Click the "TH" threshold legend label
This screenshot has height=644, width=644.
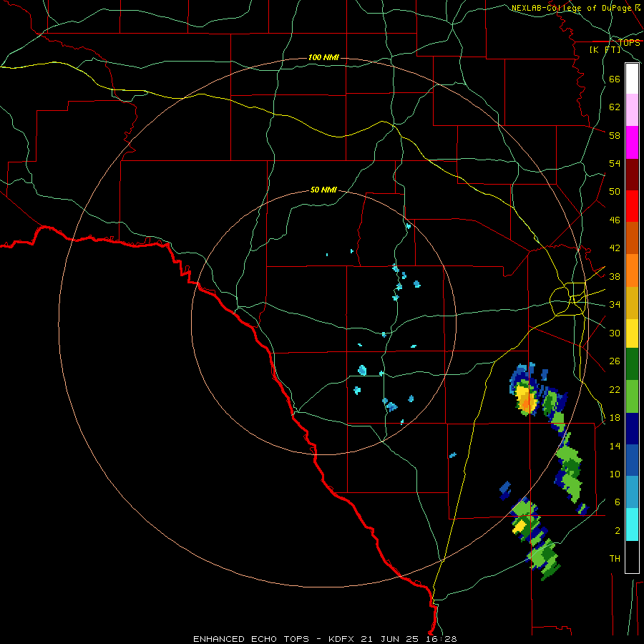tap(615, 559)
